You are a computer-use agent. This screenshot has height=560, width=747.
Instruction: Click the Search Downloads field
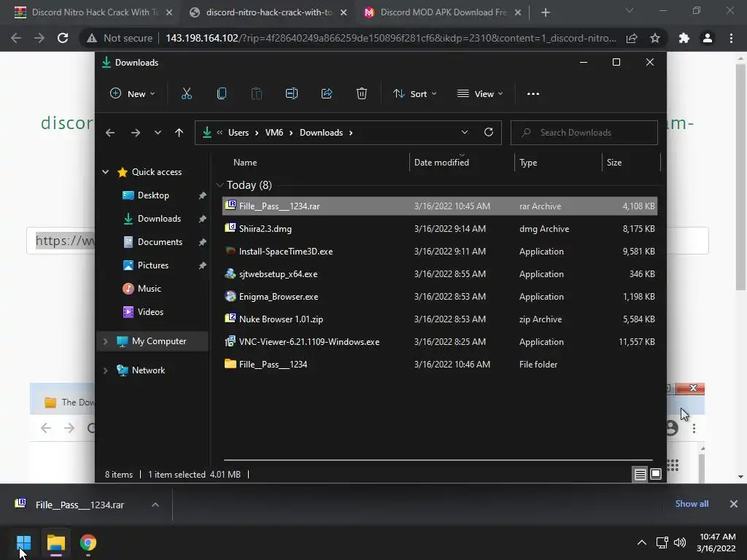pyautogui.click(x=584, y=133)
